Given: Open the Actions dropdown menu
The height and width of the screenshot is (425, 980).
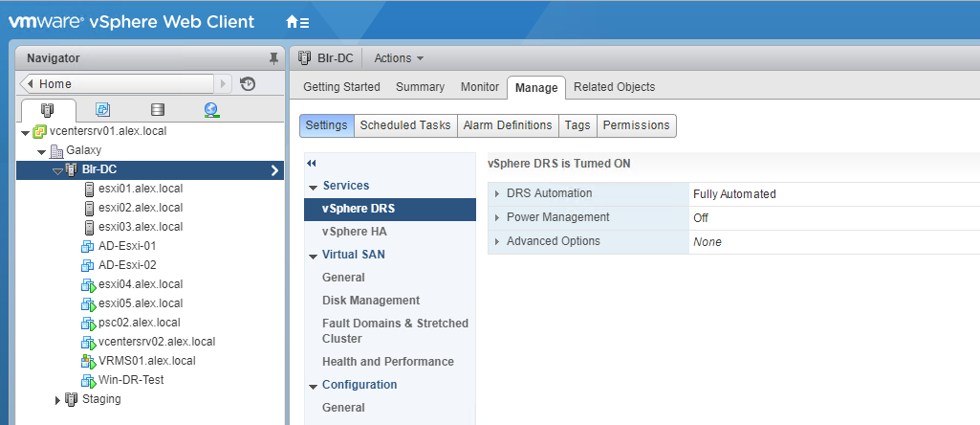Looking at the screenshot, I should pos(399,58).
